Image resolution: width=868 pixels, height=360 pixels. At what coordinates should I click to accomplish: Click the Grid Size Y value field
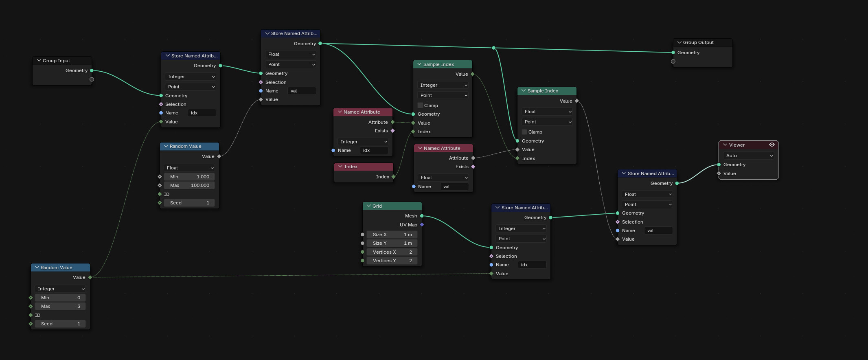pyautogui.click(x=392, y=243)
